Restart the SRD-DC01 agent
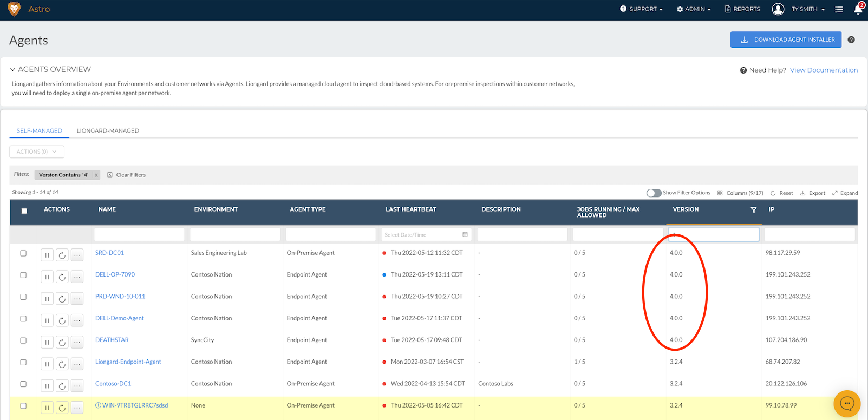Viewport: 868px width, 420px height. [x=62, y=255]
